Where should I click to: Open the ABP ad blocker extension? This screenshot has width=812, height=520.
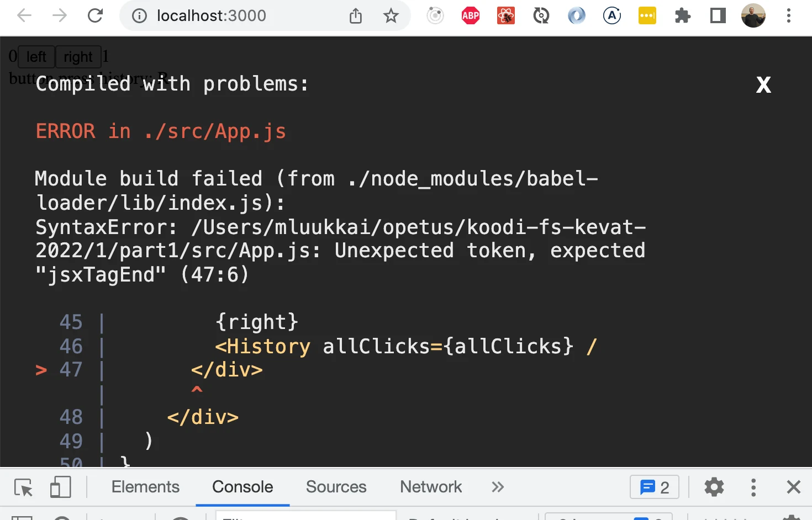tap(471, 16)
